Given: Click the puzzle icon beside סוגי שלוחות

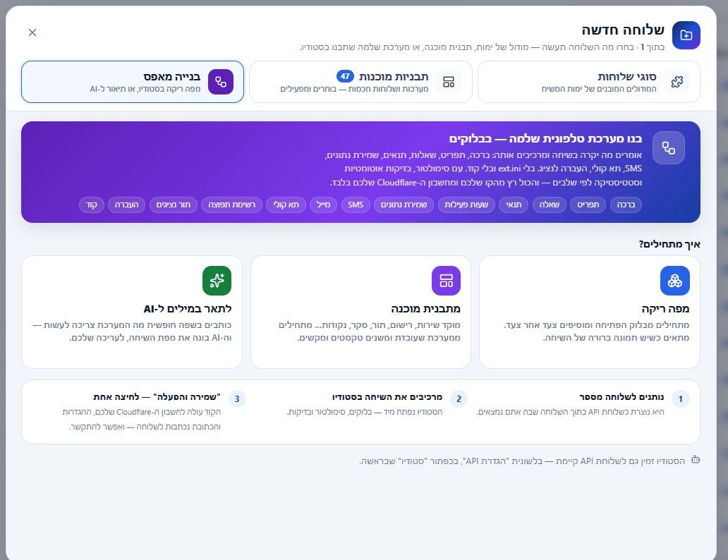Looking at the screenshot, I should click(677, 82).
